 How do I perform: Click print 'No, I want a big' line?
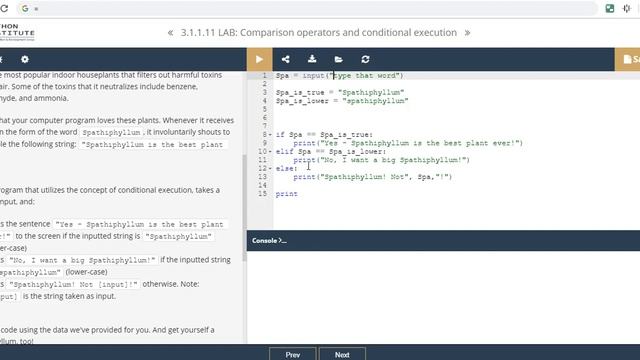click(382, 160)
